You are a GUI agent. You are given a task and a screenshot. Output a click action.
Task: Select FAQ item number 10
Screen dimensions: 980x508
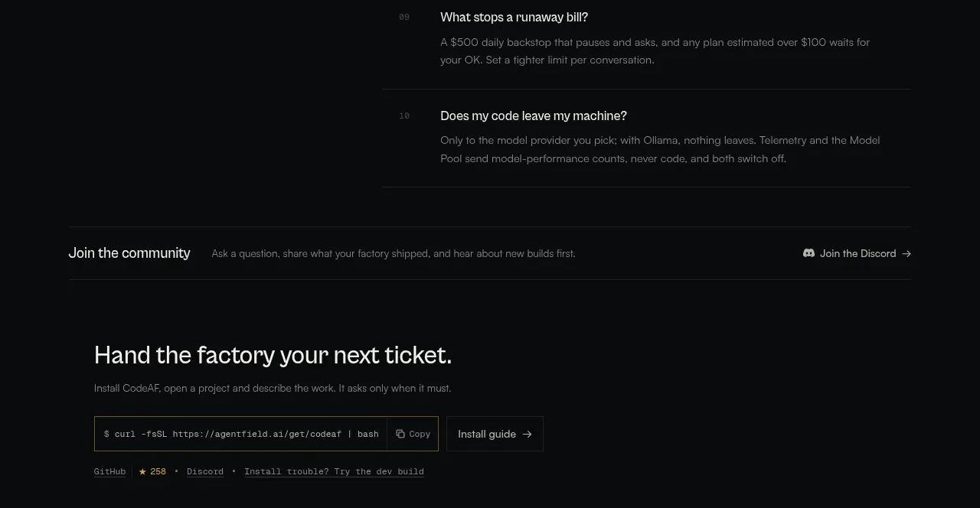(x=404, y=116)
